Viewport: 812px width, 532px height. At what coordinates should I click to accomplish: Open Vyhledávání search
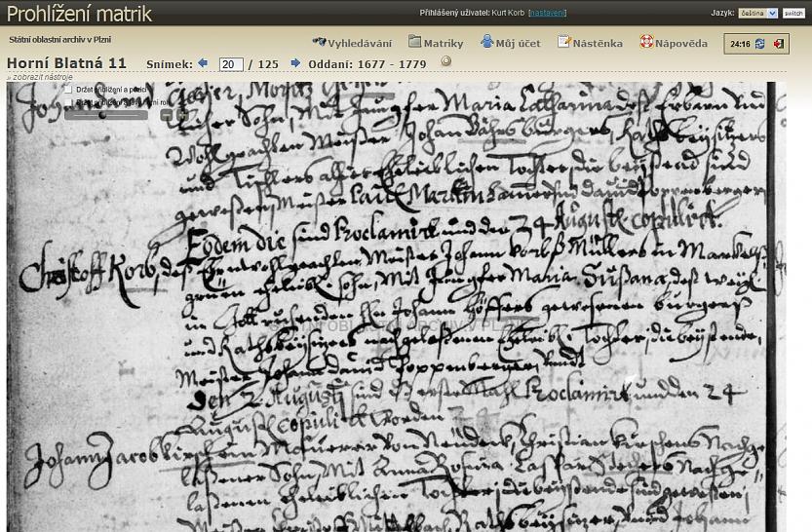point(352,43)
